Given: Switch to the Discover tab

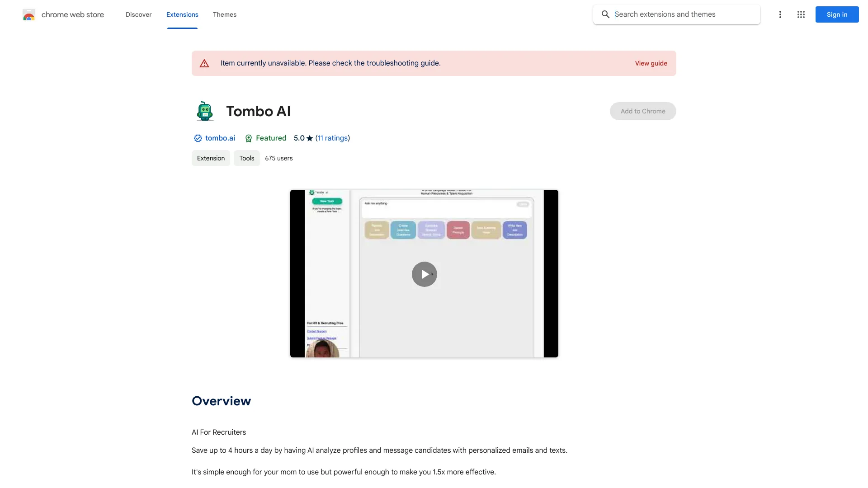Looking at the screenshot, I should click(138, 14).
